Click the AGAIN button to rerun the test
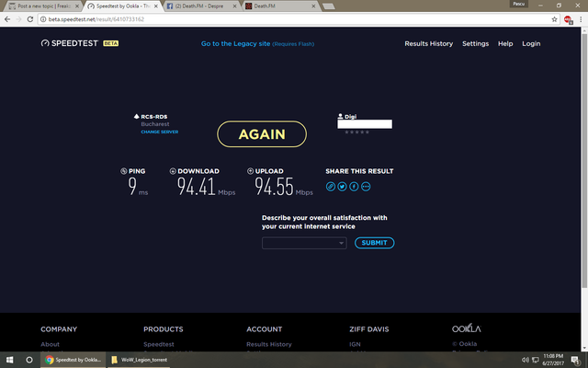 (x=262, y=134)
